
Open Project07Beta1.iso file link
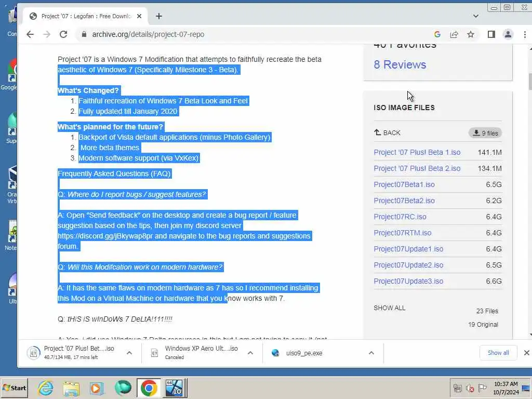coord(404,184)
